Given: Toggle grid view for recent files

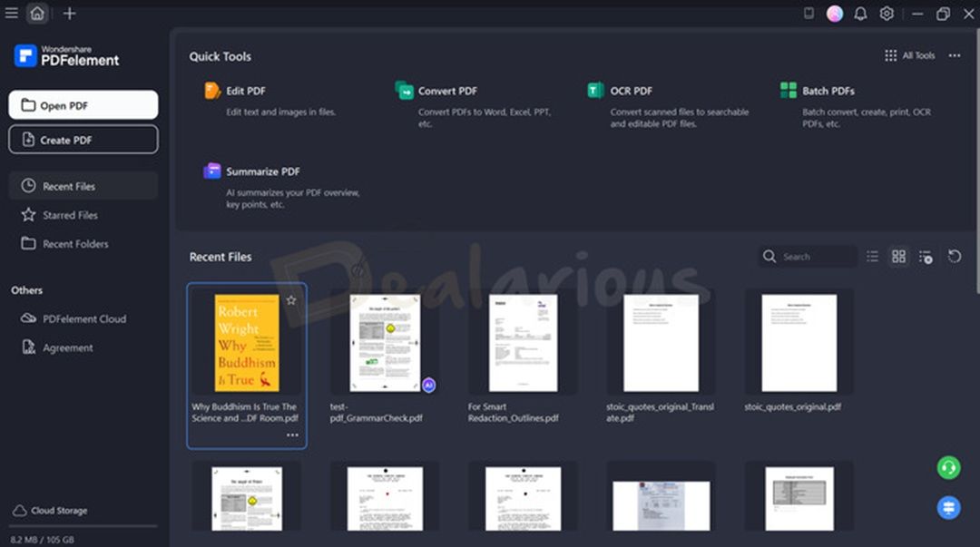Looking at the screenshot, I should coord(898,257).
